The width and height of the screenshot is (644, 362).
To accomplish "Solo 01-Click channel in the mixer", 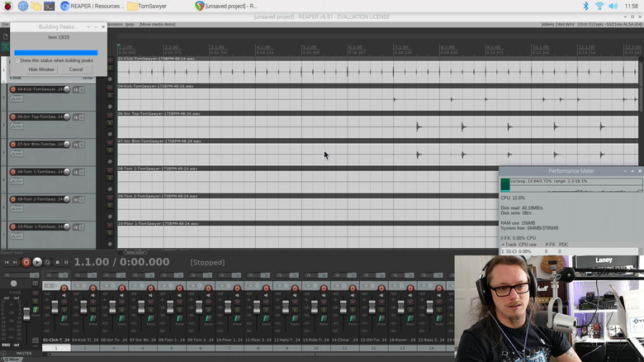I will coord(64,309).
